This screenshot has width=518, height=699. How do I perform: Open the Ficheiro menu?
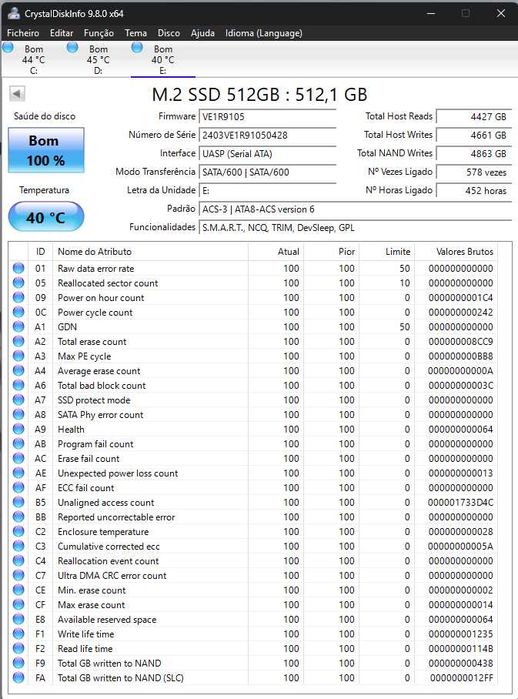click(23, 33)
